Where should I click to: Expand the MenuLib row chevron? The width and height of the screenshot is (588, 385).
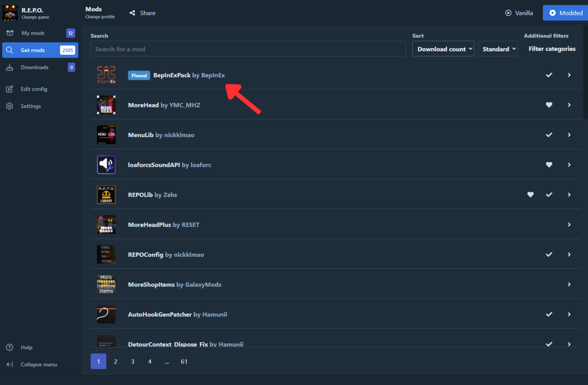click(569, 135)
